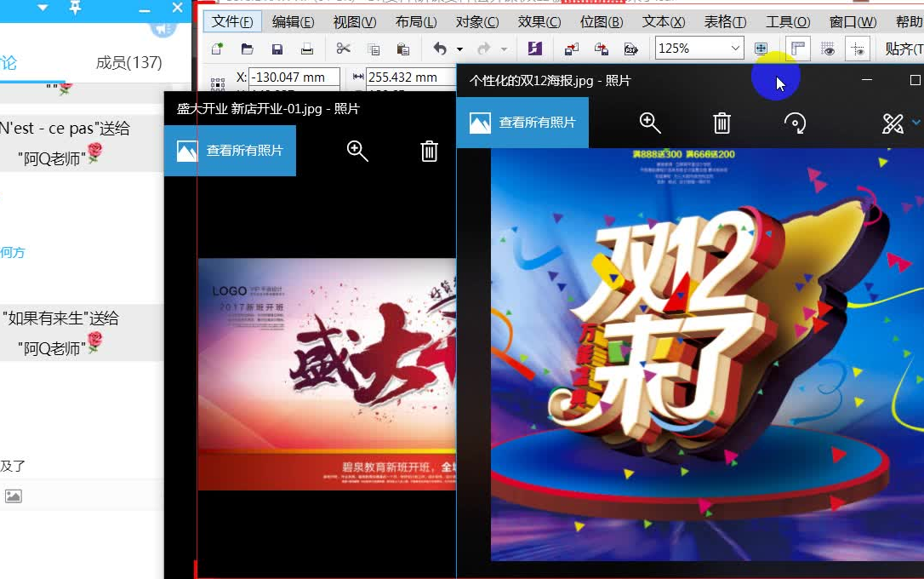Delete the 双12 photo using the trash icon
The image size is (924, 579).
722,123
